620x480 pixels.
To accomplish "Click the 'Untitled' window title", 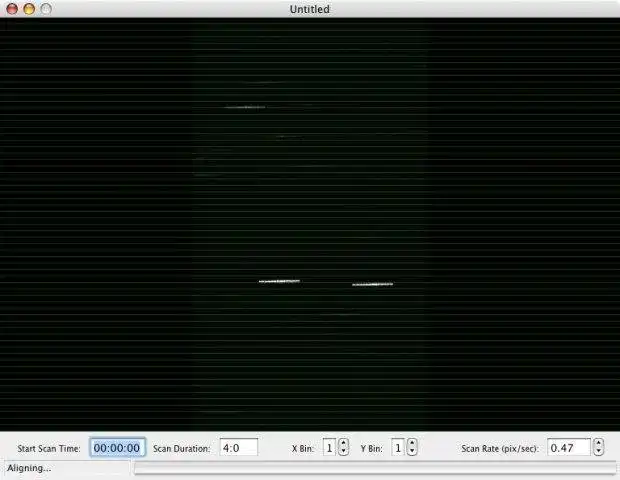I will pyautogui.click(x=310, y=9).
